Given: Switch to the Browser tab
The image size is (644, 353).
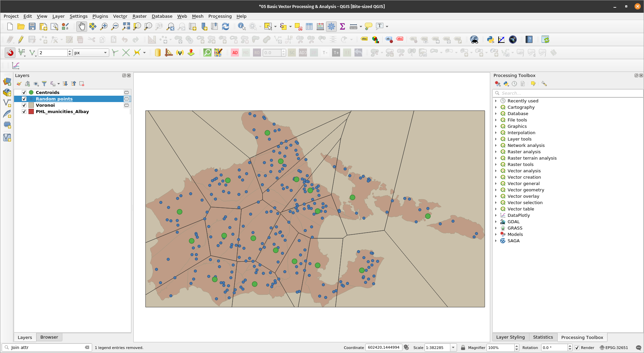Looking at the screenshot, I should [x=49, y=337].
